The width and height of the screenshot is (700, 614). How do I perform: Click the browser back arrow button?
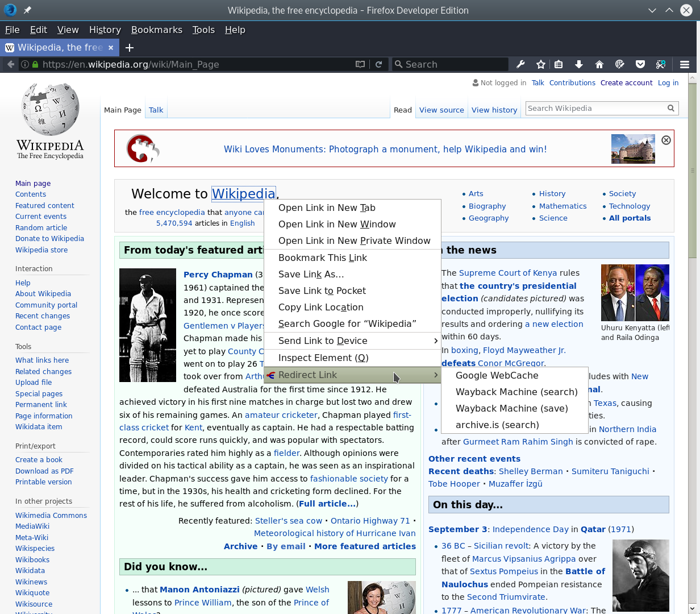pos(10,64)
